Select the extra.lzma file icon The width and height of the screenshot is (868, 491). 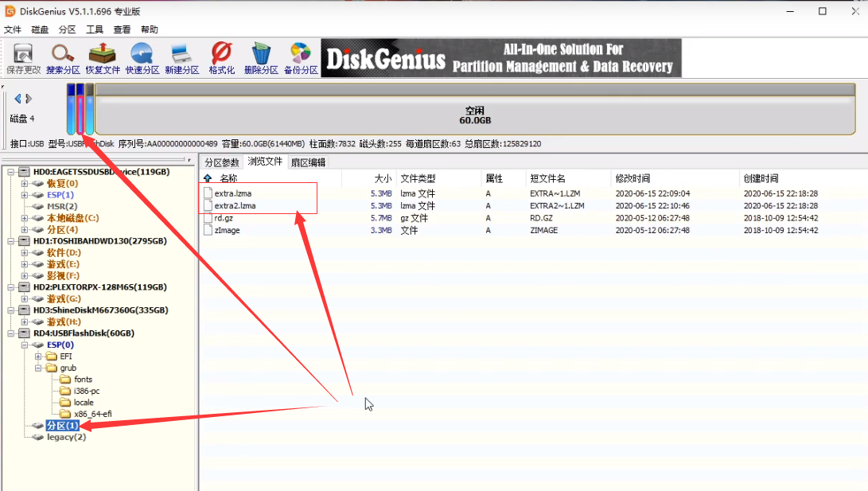pyautogui.click(x=208, y=193)
